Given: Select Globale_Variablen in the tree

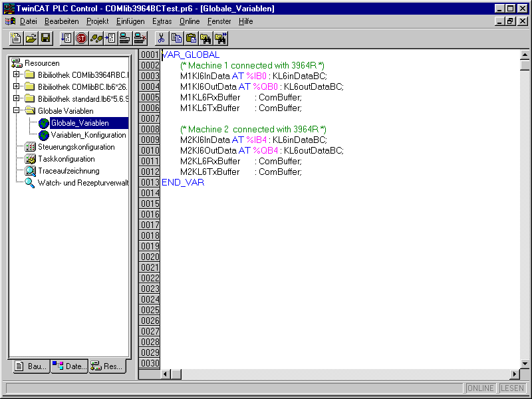Looking at the screenshot, I should pos(80,123).
